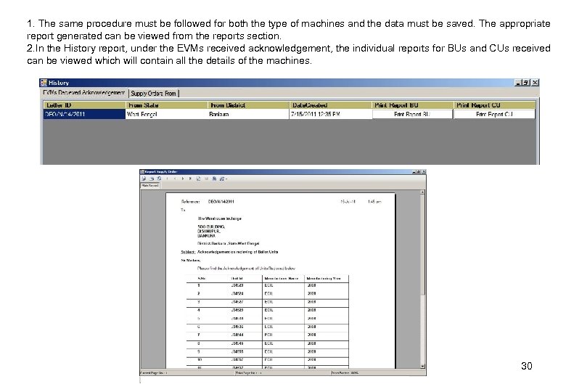This screenshot has height=392, width=566.
Task: Click the Print Report icon in the report viewer
Action: [x=152, y=179]
